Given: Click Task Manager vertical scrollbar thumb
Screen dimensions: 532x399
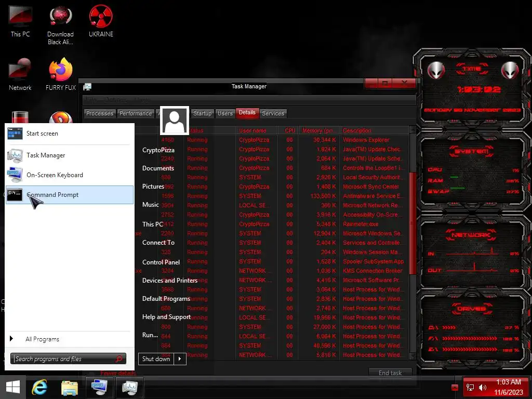Looking at the screenshot, I should pos(413,223).
